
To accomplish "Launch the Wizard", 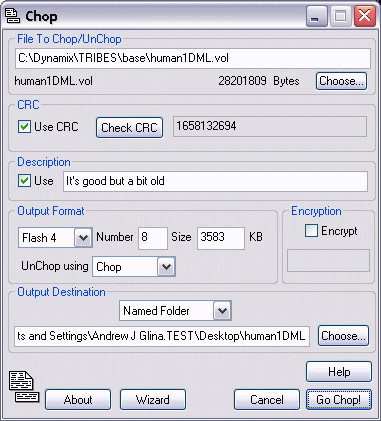I will (x=153, y=400).
